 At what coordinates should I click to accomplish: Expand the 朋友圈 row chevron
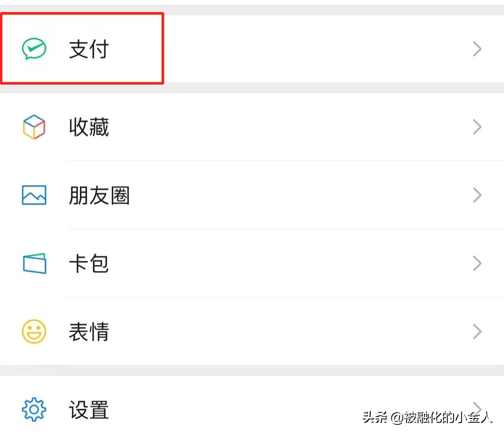[x=477, y=195]
